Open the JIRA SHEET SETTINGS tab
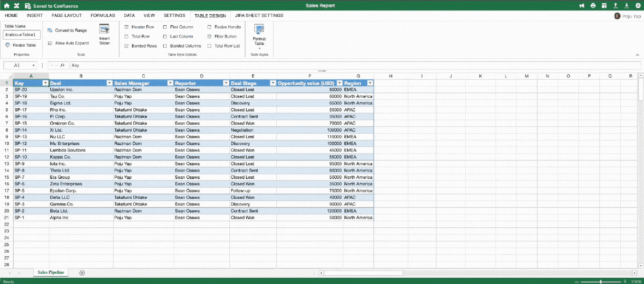The image size is (644, 284). tap(259, 15)
